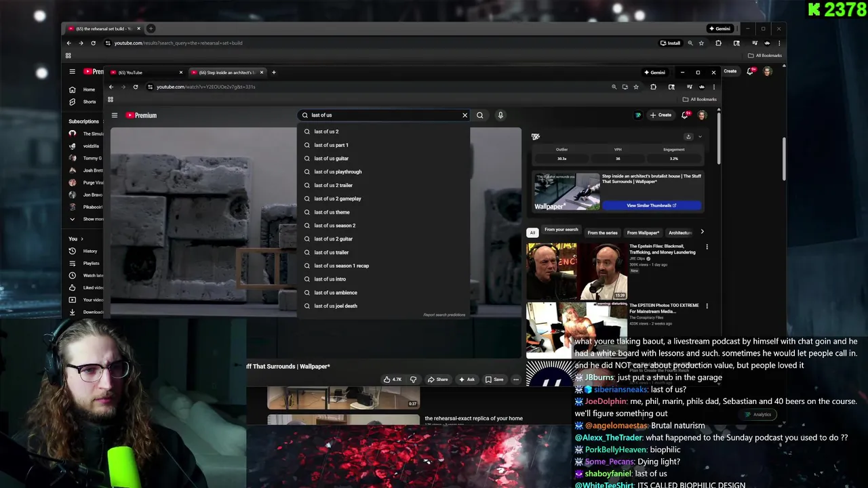Dislike the video with thumbs-down button
868x488 pixels.
[413, 380]
